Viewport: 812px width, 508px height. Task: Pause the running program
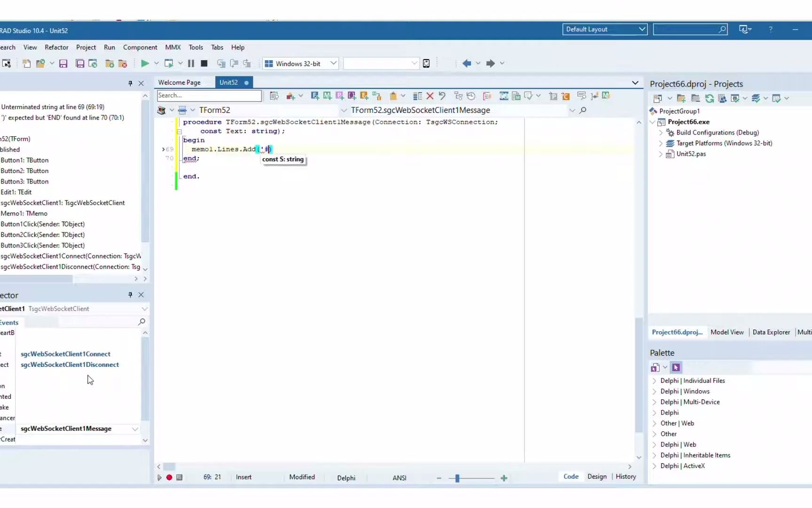tap(191, 63)
